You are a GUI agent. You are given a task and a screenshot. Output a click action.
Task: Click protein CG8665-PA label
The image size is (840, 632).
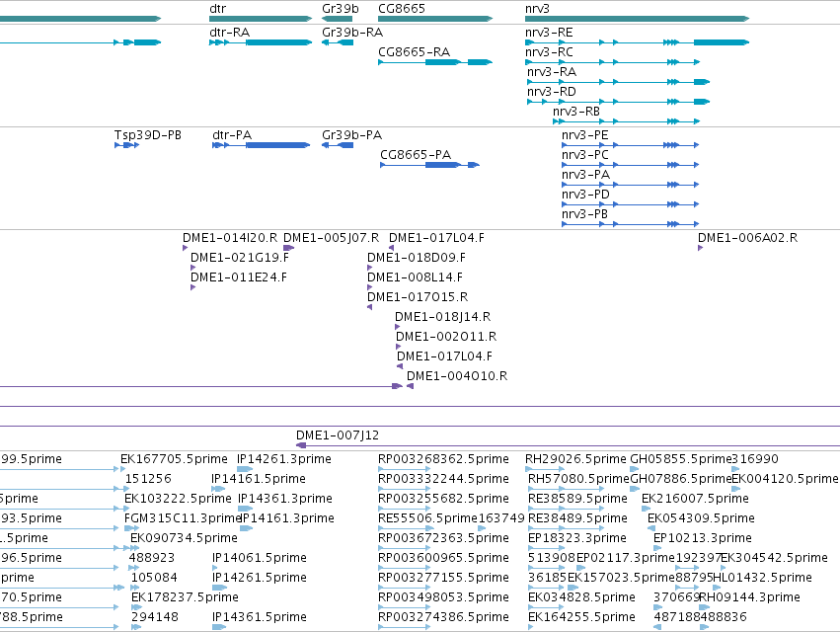(416, 155)
